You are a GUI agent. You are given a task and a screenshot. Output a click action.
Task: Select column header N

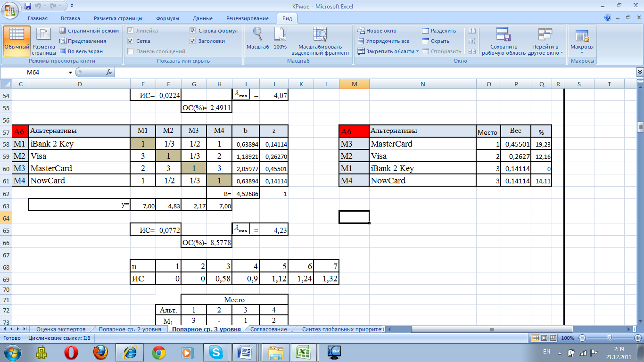422,84
